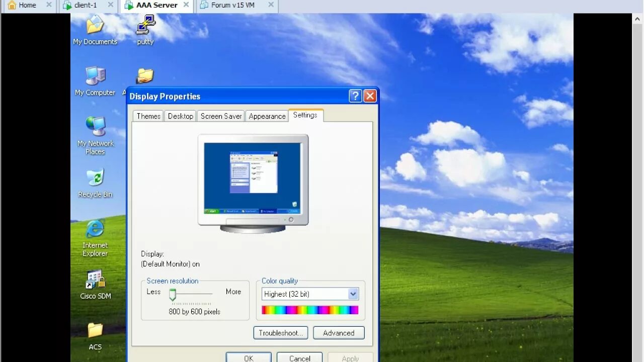This screenshot has width=644, height=362.
Task: Click the Cancel button
Action: pyautogui.click(x=300, y=357)
